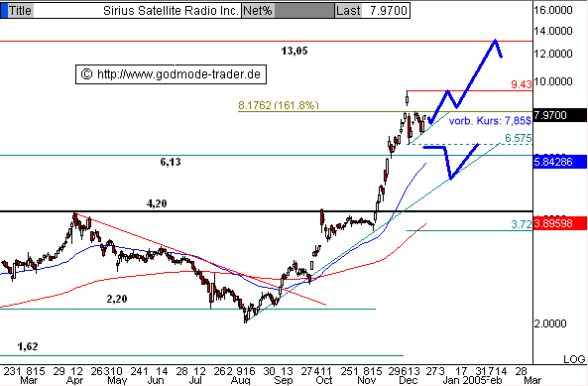Screen dimensions: 588x386
Task: Click the 13,05 resistance label
Action: point(294,51)
